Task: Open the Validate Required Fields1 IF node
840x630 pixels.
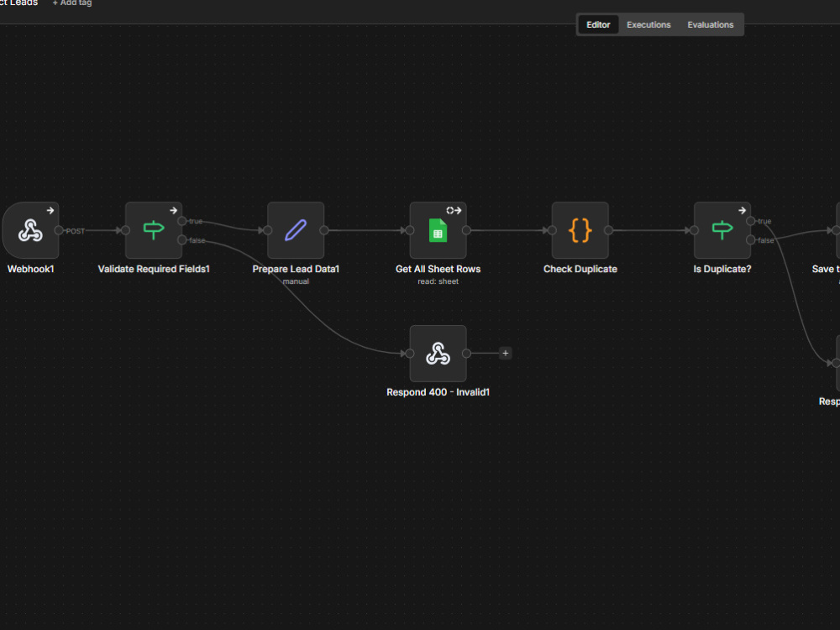Action: pyautogui.click(x=154, y=230)
